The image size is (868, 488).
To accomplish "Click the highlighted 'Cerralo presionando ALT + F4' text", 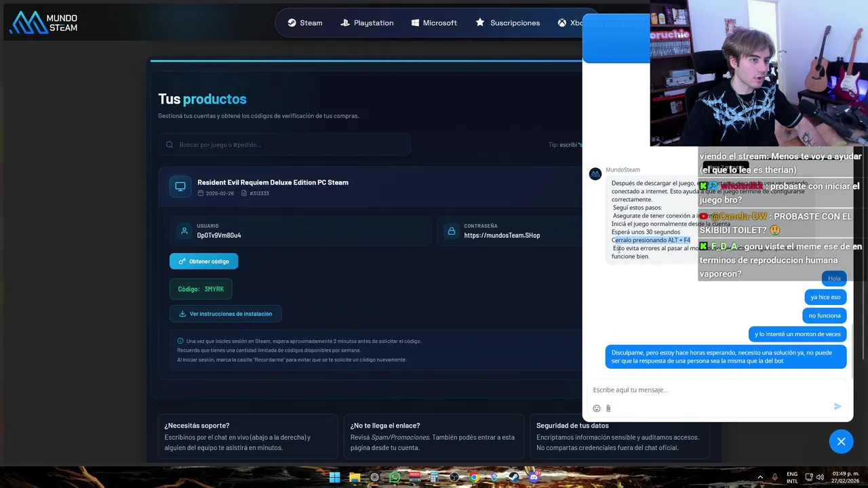I will pos(652,240).
